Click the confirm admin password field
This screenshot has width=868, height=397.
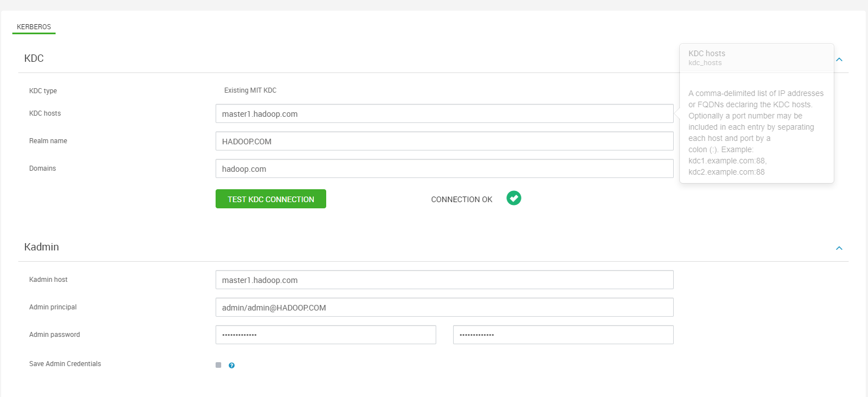point(563,335)
